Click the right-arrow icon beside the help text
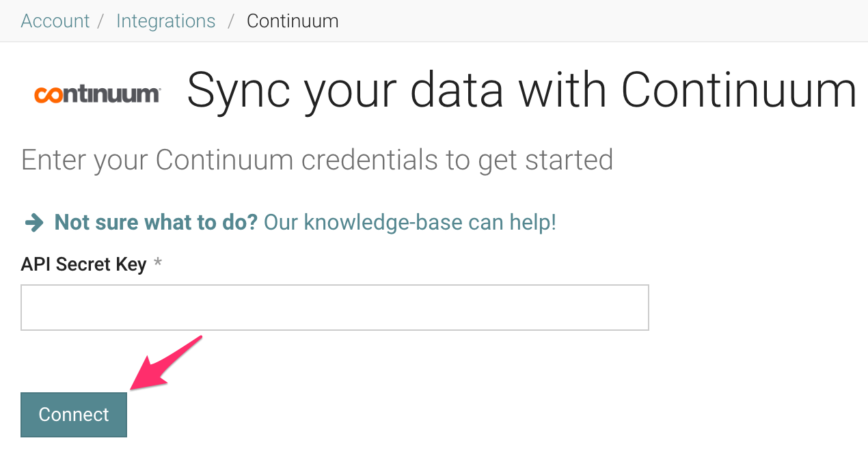Viewport: 868px width, 462px height. [33, 222]
